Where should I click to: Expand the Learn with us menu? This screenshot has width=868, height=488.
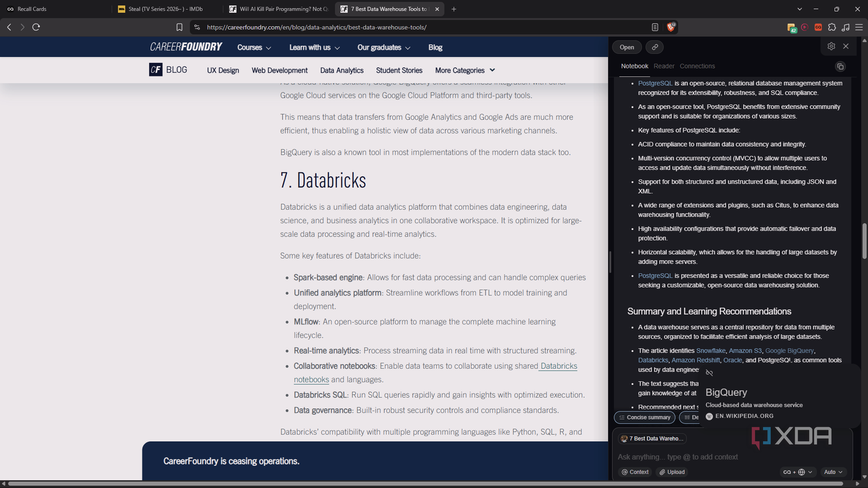pos(315,47)
